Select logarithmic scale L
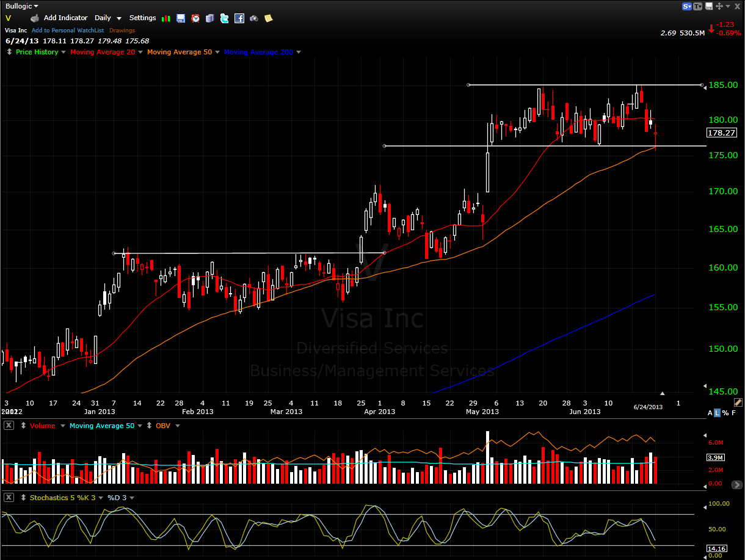The image size is (745, 560). 718,413
